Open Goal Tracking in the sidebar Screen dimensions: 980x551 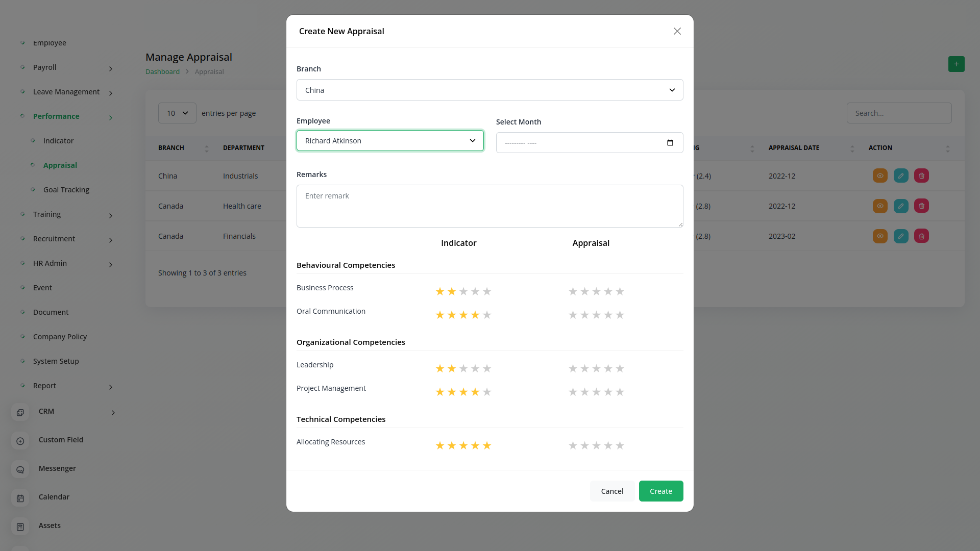tap(66, 190)
